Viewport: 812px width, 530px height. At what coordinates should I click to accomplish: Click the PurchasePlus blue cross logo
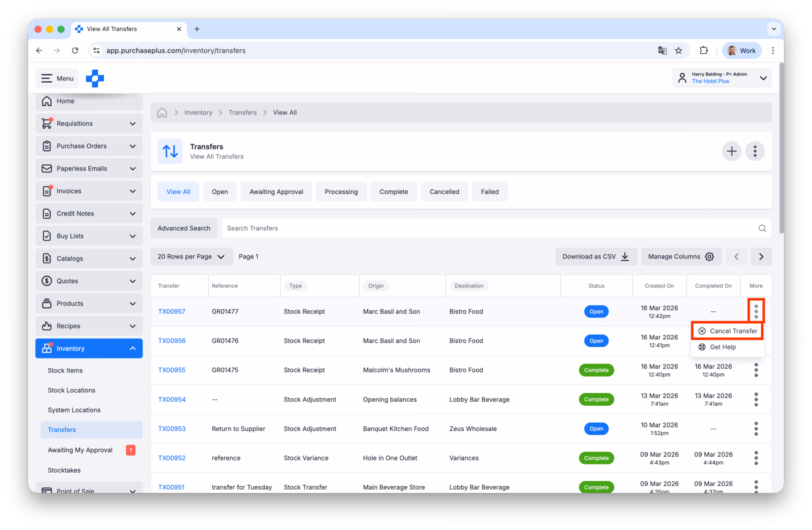pyautogui.click(x=95, y=78)
